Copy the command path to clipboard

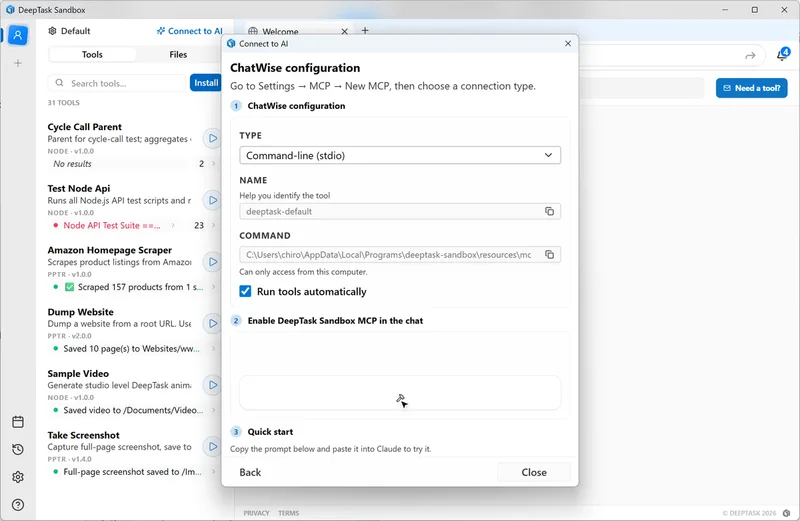click(x=549, y=255)
